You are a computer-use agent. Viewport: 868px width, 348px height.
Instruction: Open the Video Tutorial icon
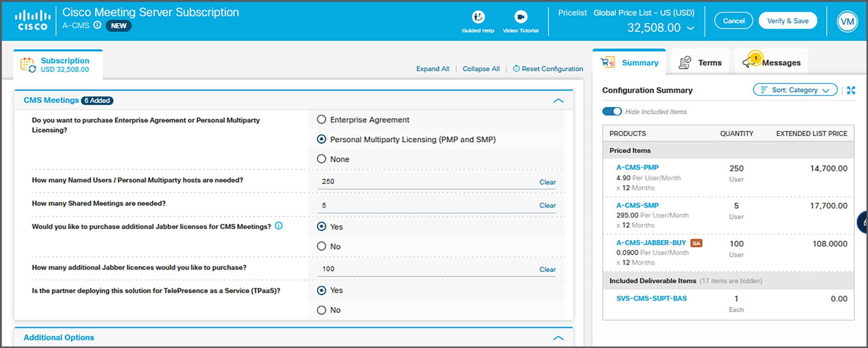520,16
